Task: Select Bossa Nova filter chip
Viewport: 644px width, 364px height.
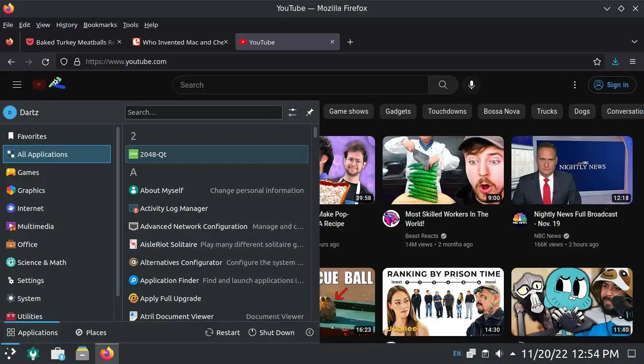Action: pos(501,111)
